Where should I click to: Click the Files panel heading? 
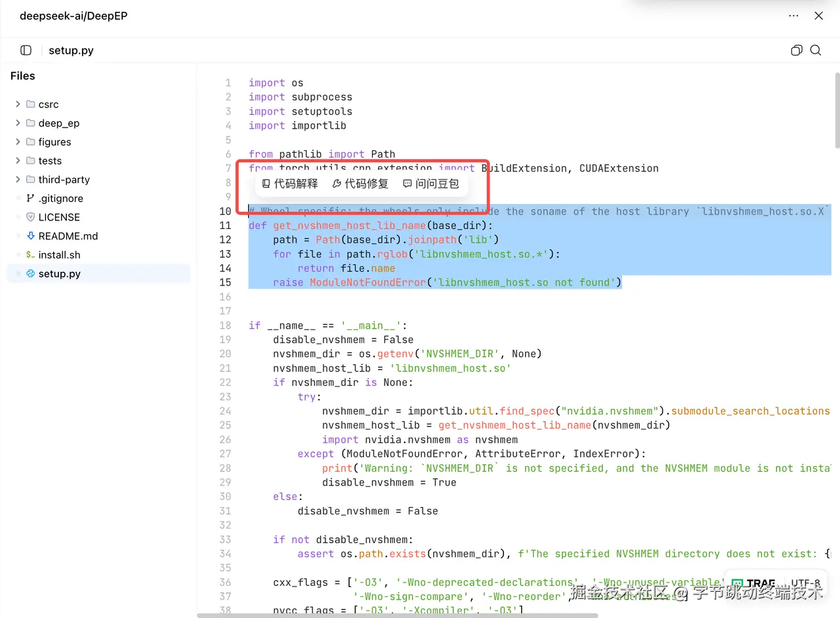point(22,76)
